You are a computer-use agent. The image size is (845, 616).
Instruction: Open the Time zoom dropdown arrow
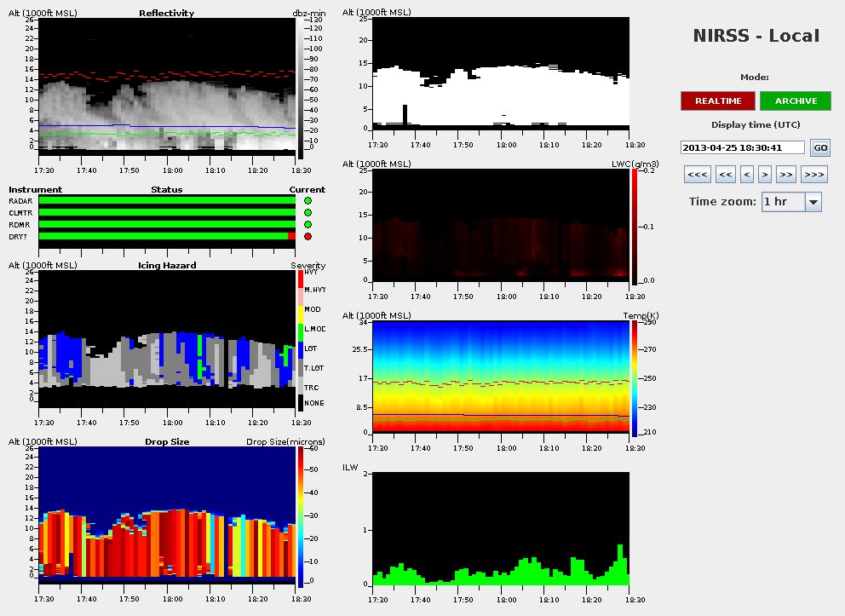[813, 202]
